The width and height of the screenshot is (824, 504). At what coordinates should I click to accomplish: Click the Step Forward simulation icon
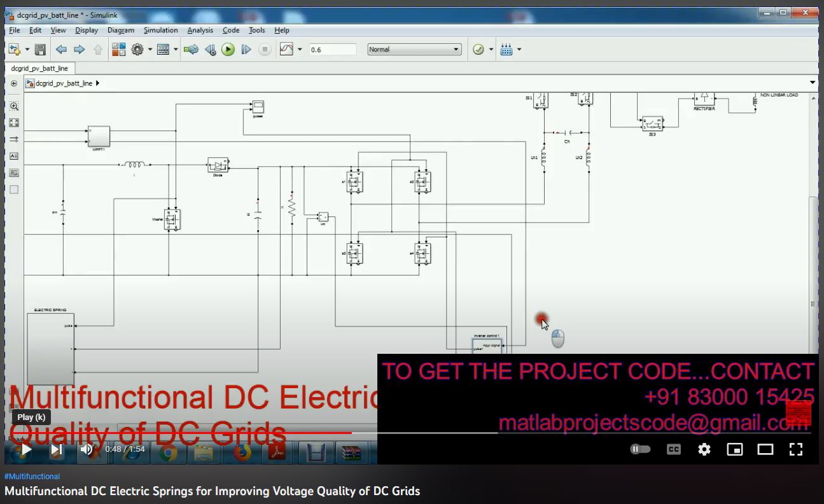pyautogui.click(x=246, y=50)
